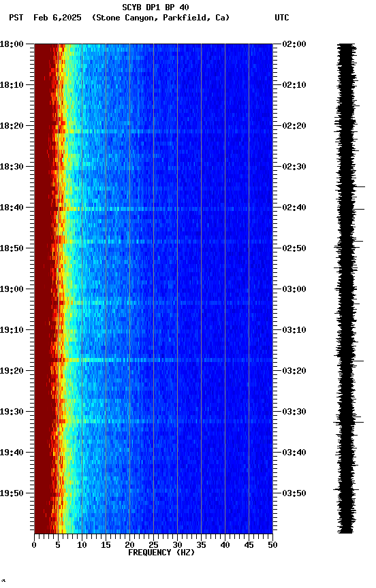Click the '20' frequency axis label
This screenshot has height=588, width=376.
[x=129, y=545]
